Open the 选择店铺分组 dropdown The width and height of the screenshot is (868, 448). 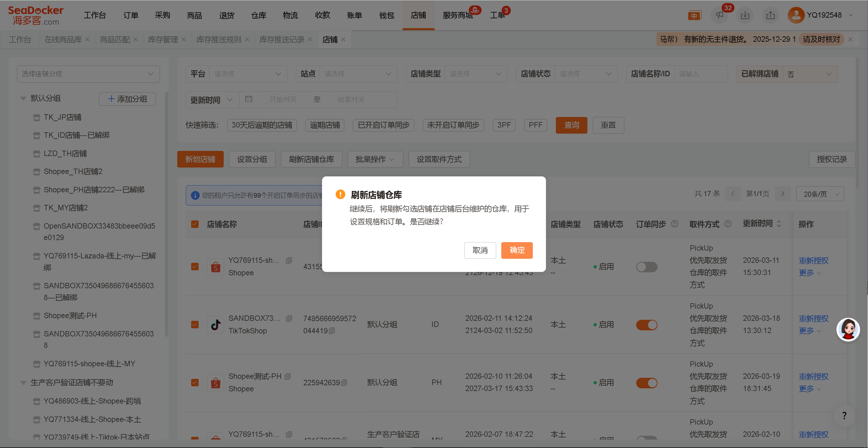[88, 74]
